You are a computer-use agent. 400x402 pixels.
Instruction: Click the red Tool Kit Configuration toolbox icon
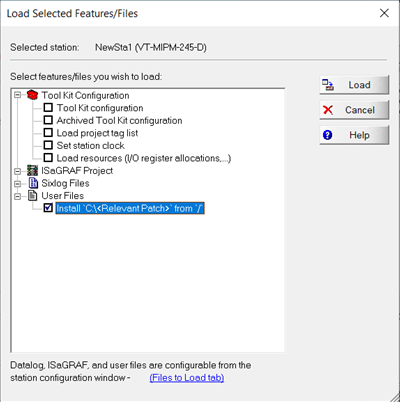tap(32, 95)
